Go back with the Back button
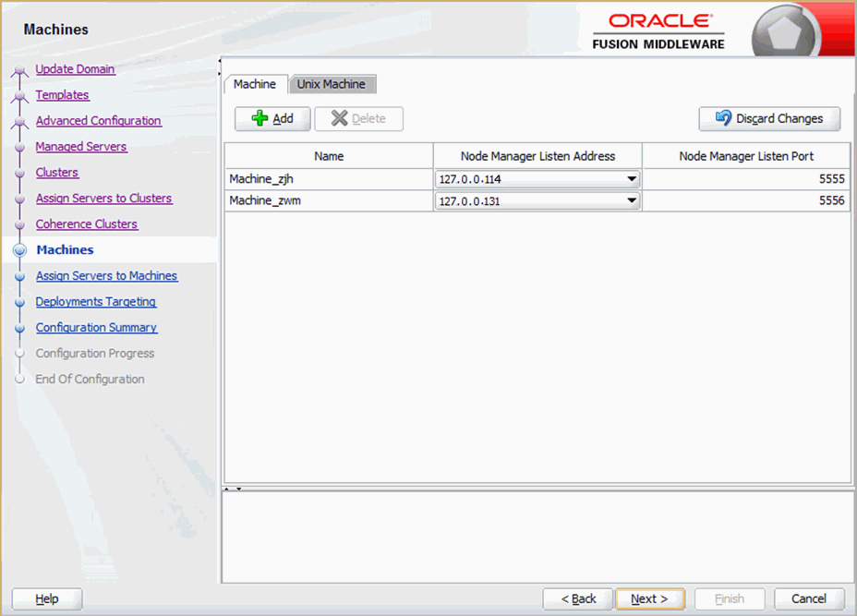This screenshot has width=857, height=616. pyautogui.click(x=578, y=598)
